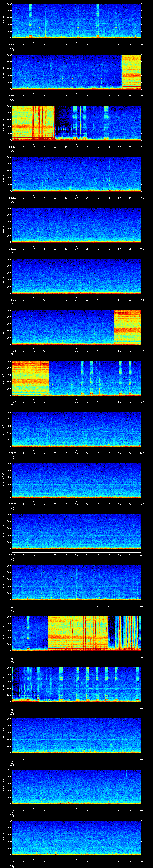Click the '13:23:00' start time label
The image size is (153, 868).
[12, 504]
